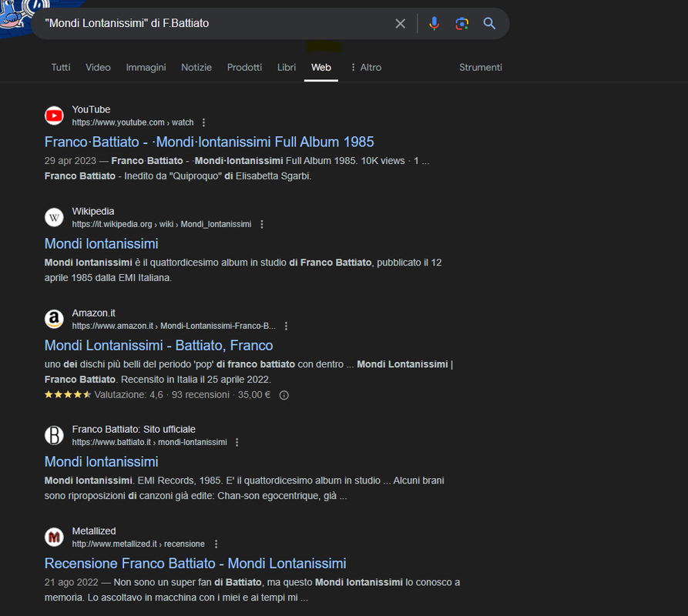Select the active Web tab

pyautogui.click(x=321, y=68)
